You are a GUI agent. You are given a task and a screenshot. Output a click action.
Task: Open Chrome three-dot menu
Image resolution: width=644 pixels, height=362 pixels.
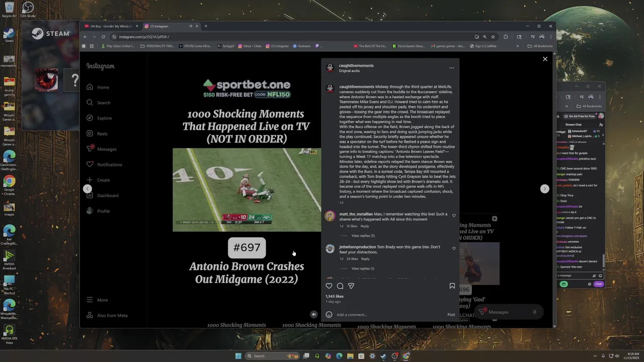click(x=551, y=37)
